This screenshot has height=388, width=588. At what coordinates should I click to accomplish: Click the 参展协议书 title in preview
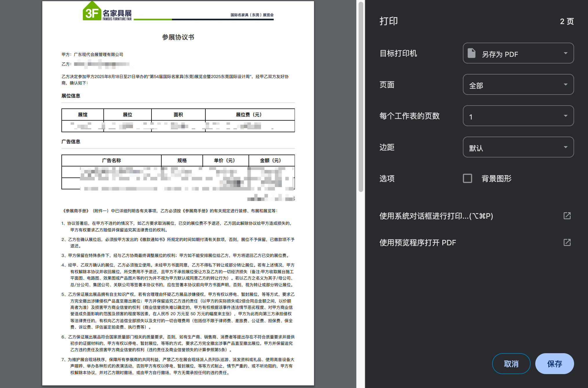178,37
